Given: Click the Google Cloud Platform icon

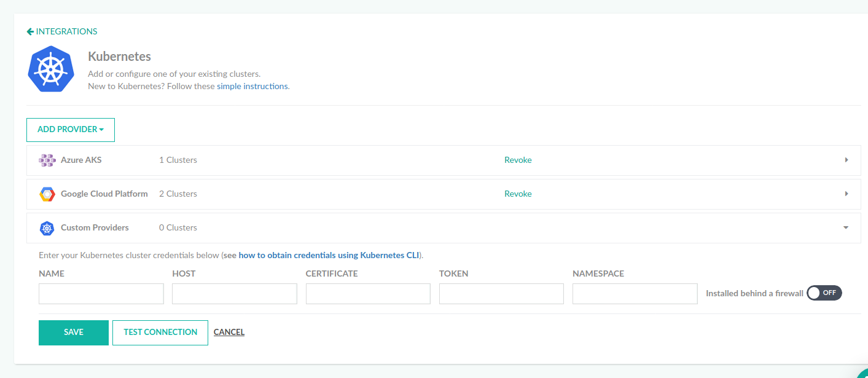Looking at the screenshot, I should (x=47, y=194).
